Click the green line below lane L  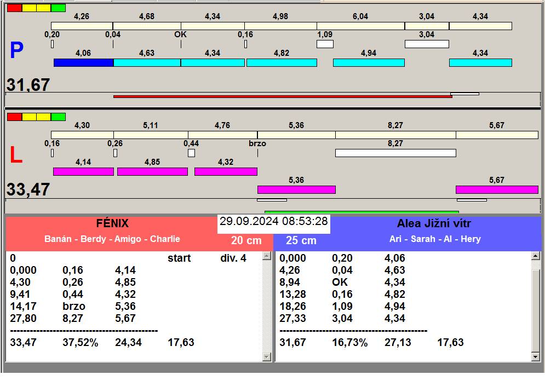coord(362,212)
